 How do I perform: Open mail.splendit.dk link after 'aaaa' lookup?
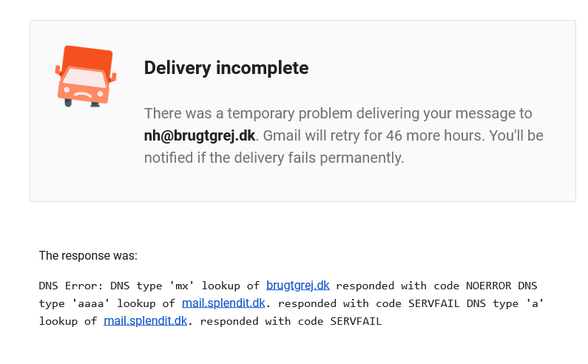click(223, 303)
